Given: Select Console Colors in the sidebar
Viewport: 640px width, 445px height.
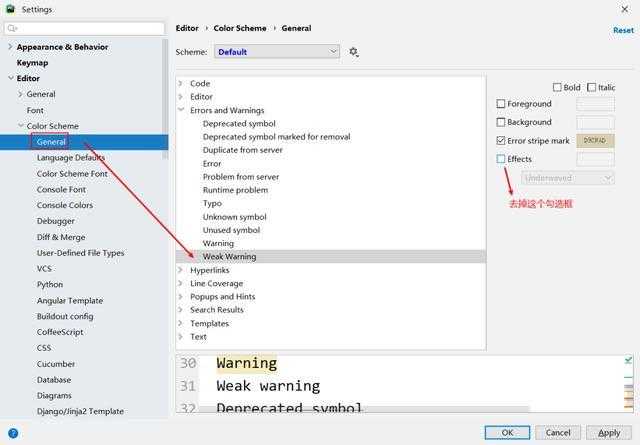Looking at the screenshot, I should 64,205.
